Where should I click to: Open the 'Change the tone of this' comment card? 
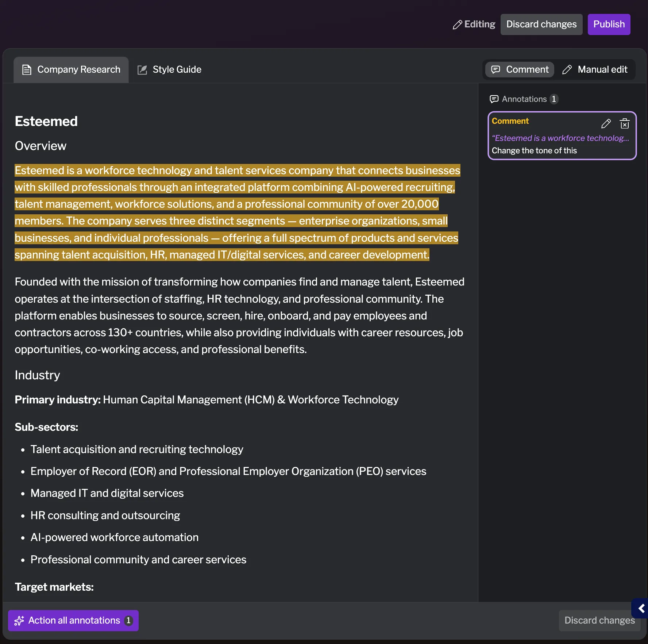562,136
